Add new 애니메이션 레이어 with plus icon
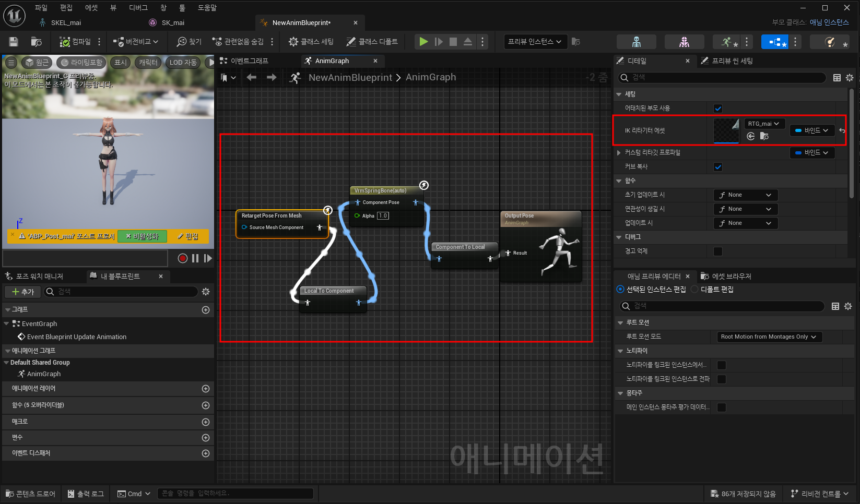860x504 pixels. coord(206,389)
